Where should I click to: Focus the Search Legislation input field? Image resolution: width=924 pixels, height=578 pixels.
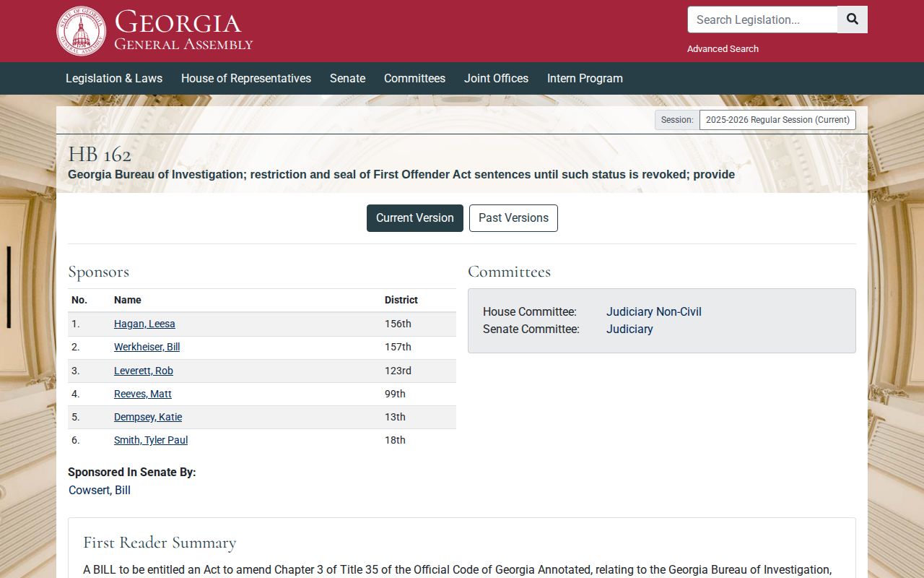762,20
